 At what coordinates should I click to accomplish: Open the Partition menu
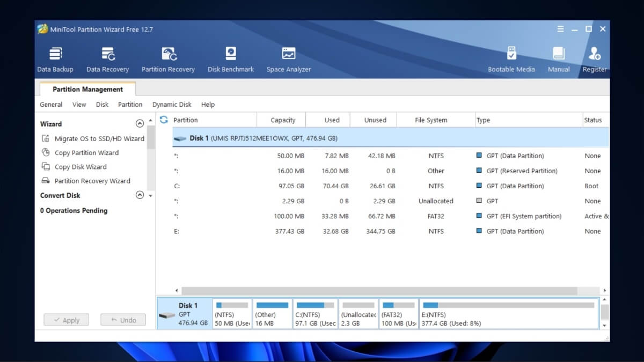[x=130, y=104]
